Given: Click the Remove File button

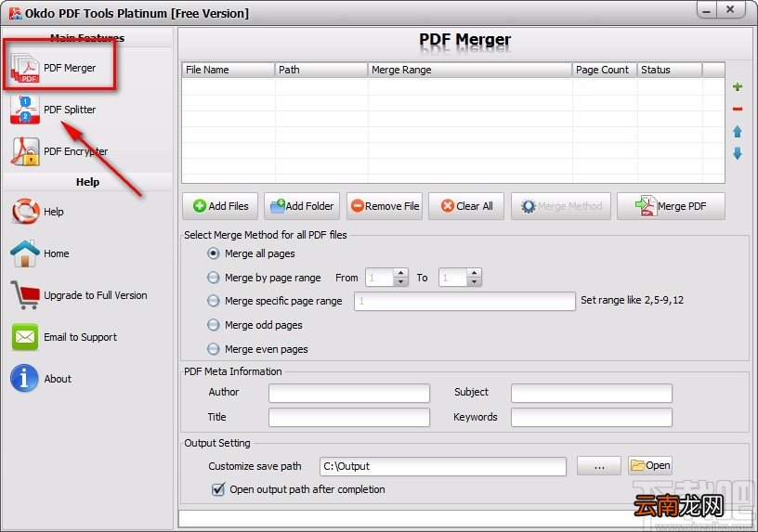Looking at the screenshot, I should 385,206.
